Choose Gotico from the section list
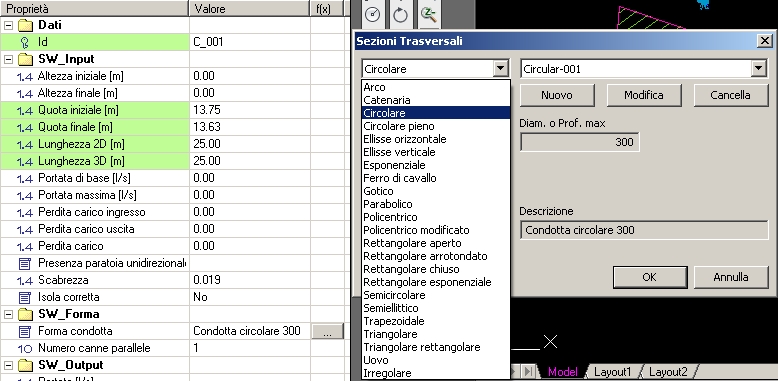778x381 pixels. (436, 191)
